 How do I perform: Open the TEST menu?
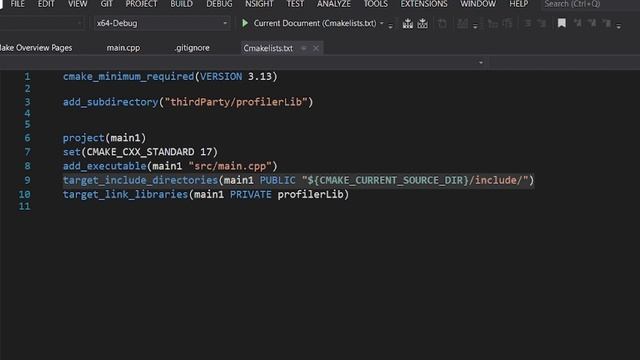pos(295,4)
